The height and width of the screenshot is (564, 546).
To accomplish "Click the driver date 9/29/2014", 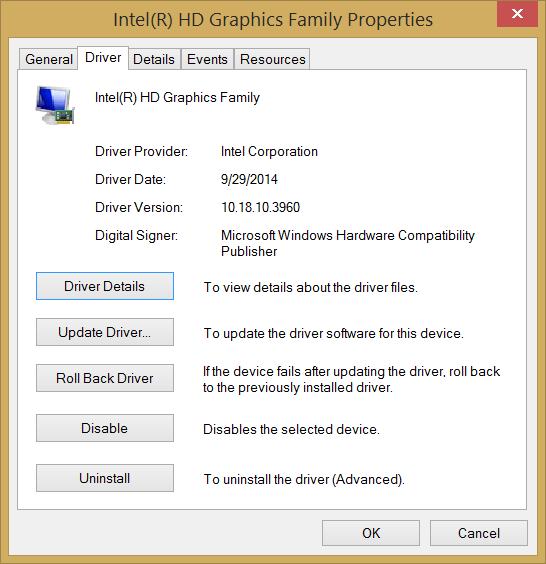I will coord(249,179).
